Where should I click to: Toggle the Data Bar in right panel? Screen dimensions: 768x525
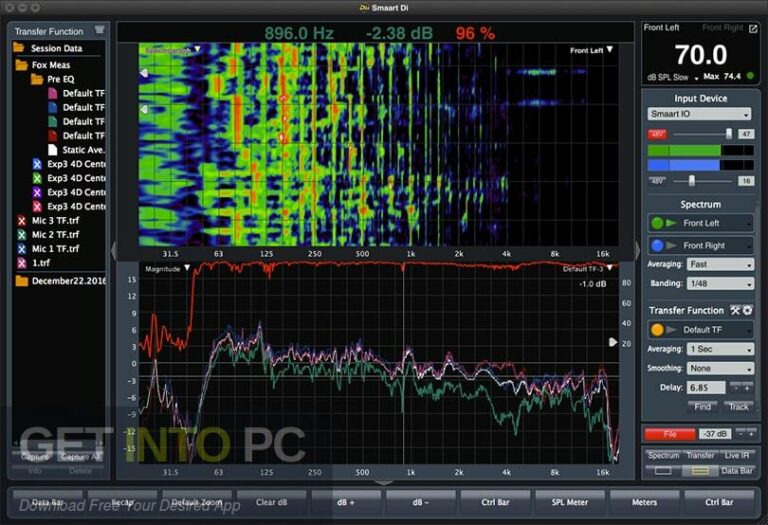737,471
